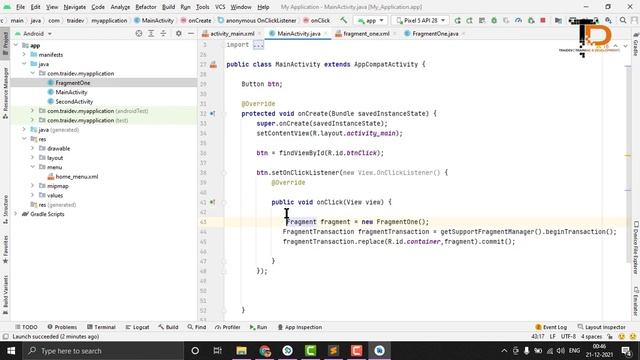Screen dimensions: 640x360
Task: Switch to fragment_one.xml tab
Action: click(x=366, y=33)
